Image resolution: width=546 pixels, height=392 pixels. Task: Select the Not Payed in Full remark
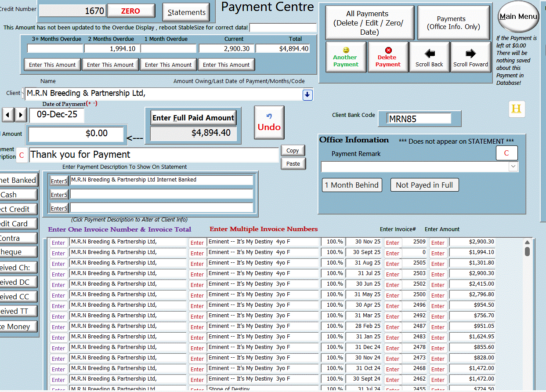[424, 185]
